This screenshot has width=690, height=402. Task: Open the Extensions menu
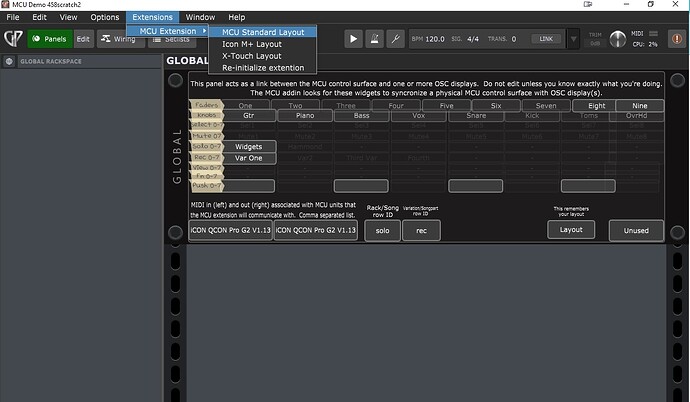pyautogui.click(x=152, y=17)
